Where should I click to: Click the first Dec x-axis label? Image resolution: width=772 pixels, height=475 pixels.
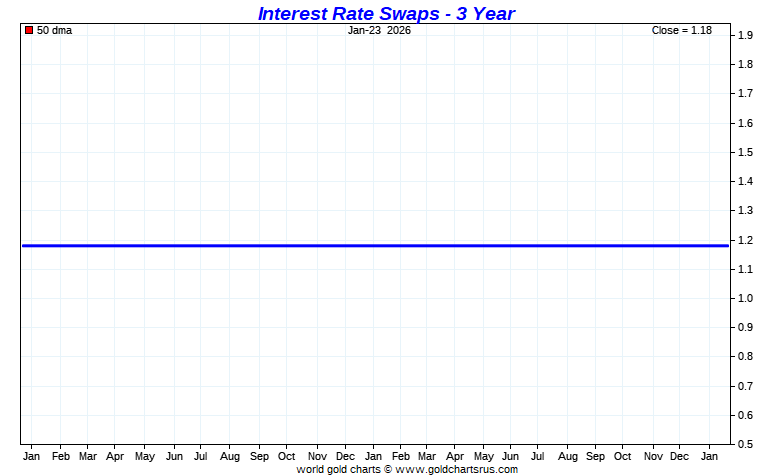pyautogui.click(x=345, y=456)
